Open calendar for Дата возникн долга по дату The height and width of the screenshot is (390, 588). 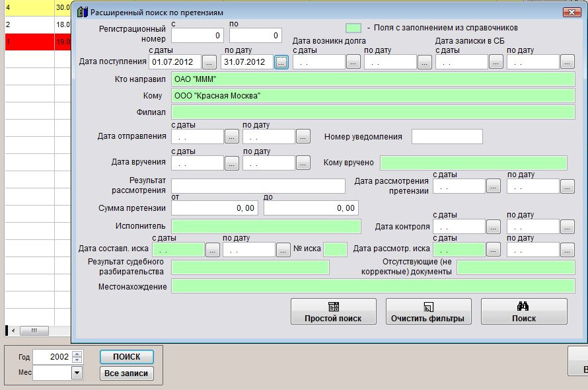click(x=425, y=62)
